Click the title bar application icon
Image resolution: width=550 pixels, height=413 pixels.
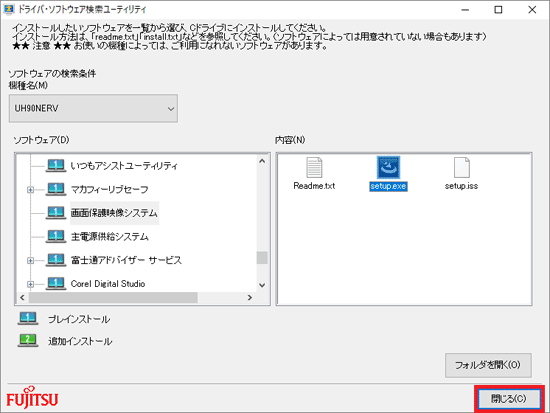[x=8, y=9]
